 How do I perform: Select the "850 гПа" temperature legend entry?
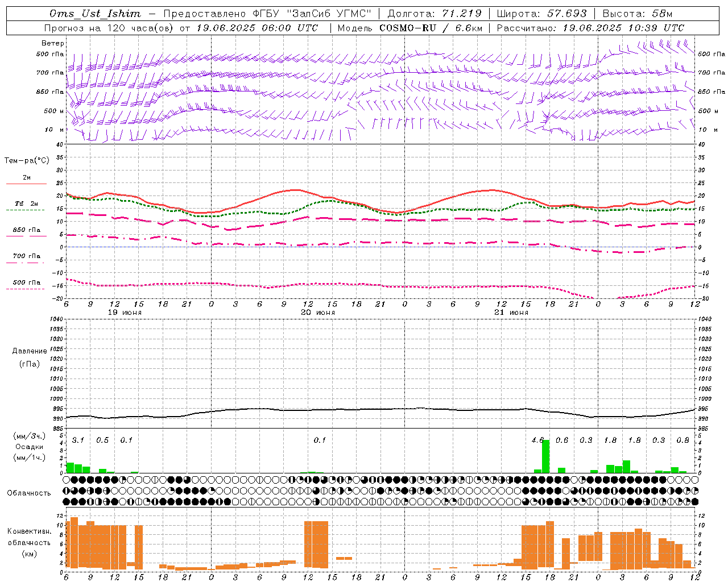pos(26,232)
